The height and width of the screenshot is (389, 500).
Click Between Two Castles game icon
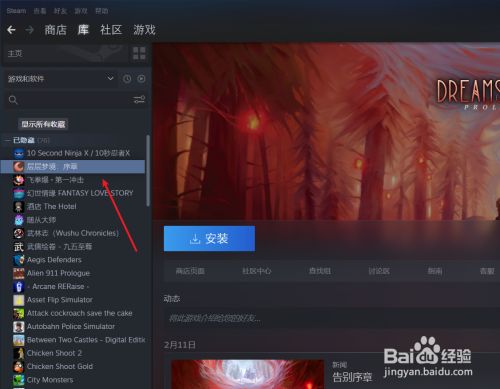[x=19, y=340]
